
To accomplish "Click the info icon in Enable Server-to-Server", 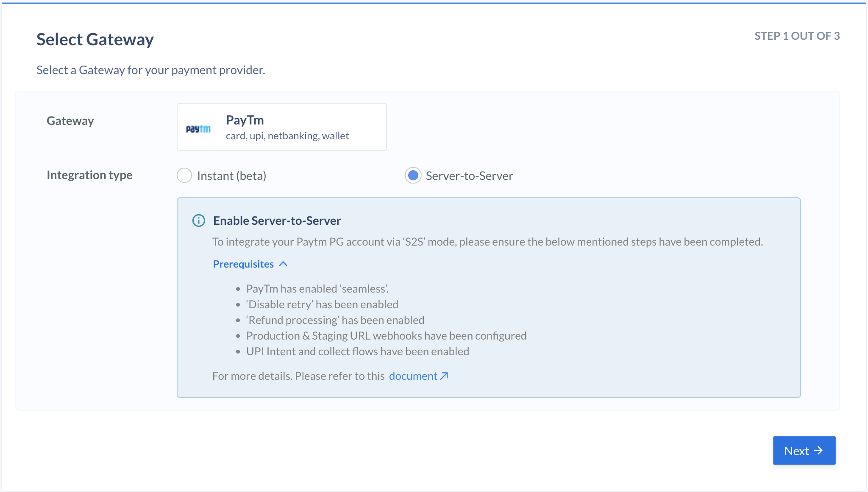I will (x=198, y=220).
